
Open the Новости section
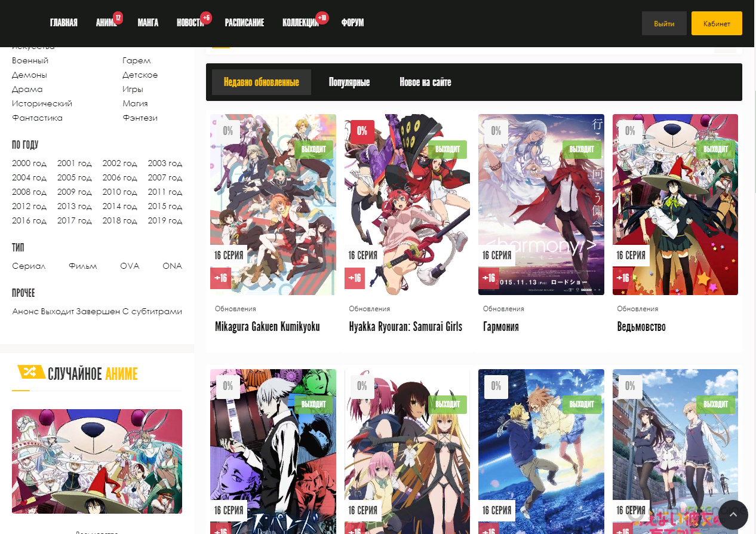click(x=190, y=23)
